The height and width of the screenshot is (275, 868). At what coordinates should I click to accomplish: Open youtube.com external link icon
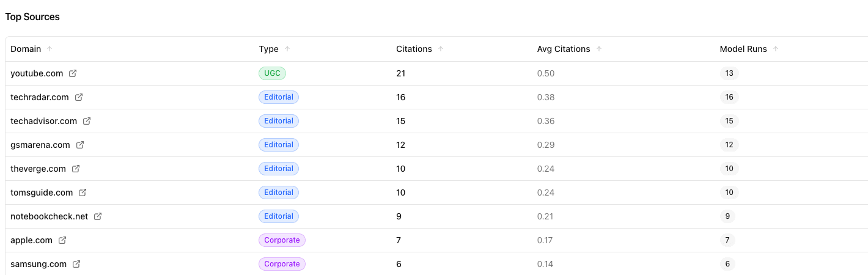[x=73, y=73]
